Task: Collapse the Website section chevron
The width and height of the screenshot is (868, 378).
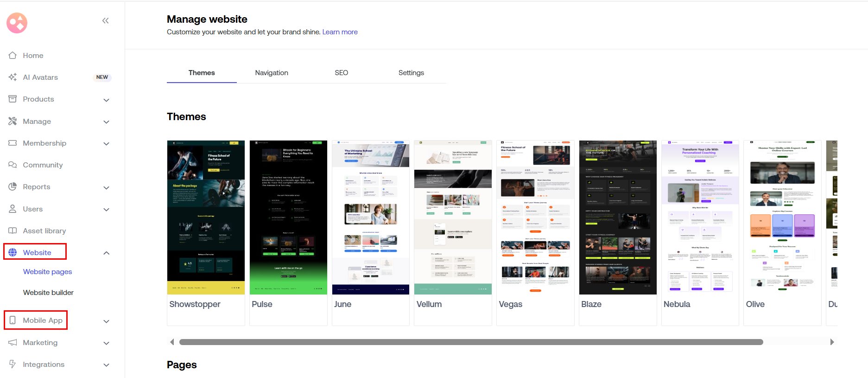Action: pyautogui.click(x=106, y=253)
